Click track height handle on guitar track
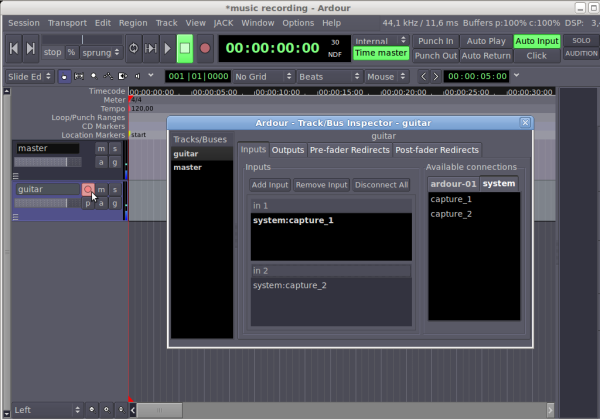This screenshot has width=600, height=420. tap(16, 217)
